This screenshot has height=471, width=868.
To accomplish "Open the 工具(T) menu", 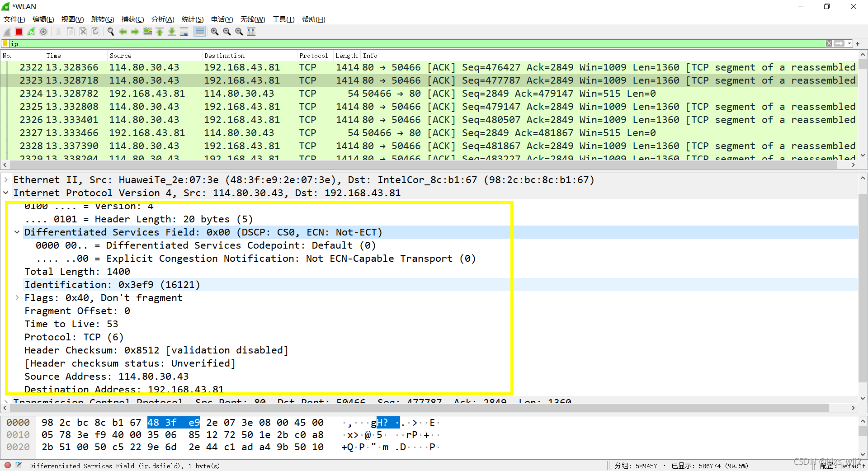I will click(283, 19).
